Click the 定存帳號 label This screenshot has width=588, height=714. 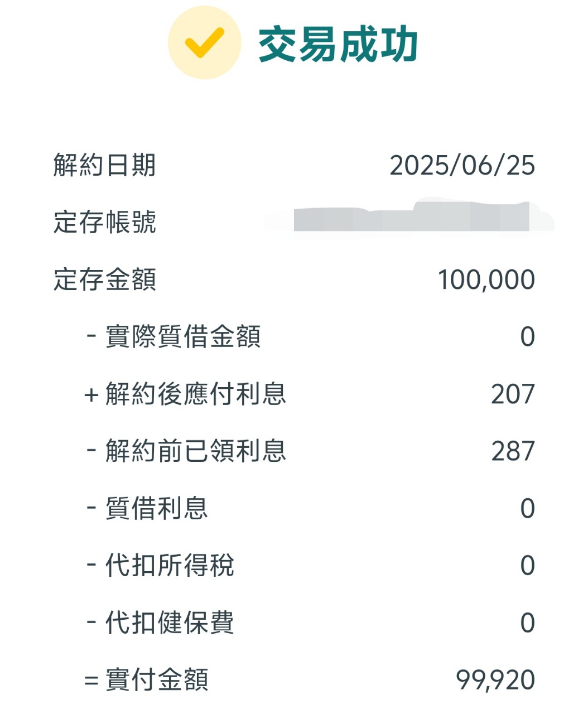[104, 222]
